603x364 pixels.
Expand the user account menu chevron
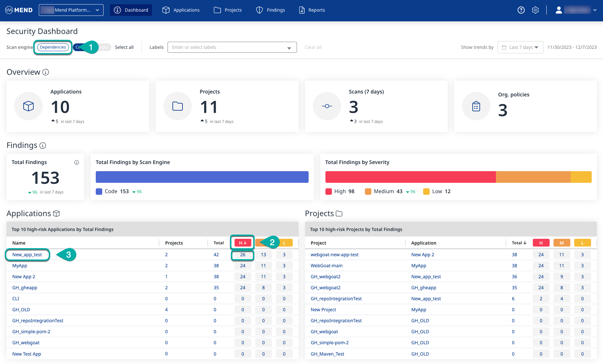[x=595, y=10]
